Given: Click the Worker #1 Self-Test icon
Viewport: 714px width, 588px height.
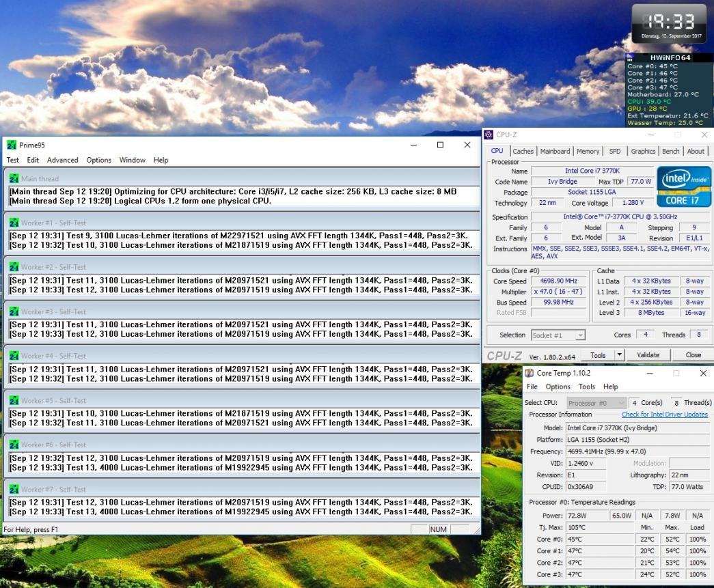Looking at the screenshot, I should 14,223.
